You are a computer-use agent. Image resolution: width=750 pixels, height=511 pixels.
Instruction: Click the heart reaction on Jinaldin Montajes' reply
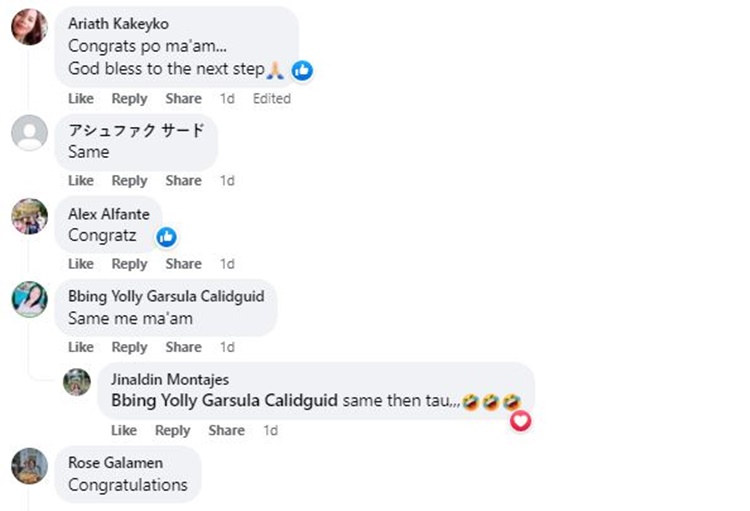point(520,421)
